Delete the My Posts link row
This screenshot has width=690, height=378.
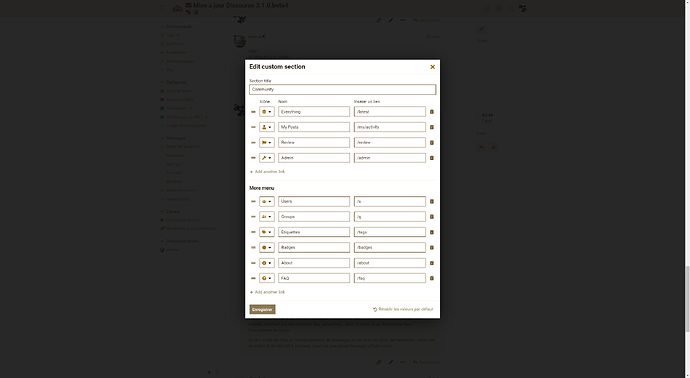[432, 127]
